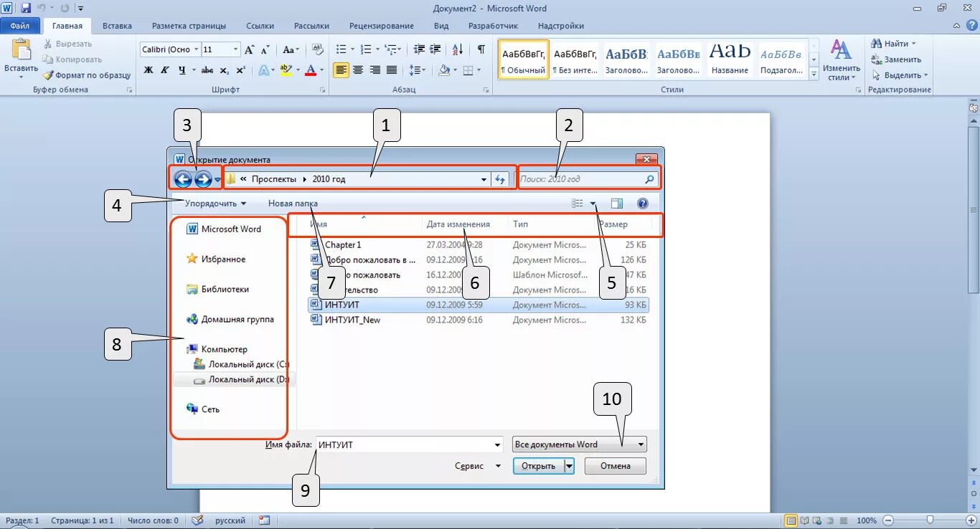Click the Subscript icon in the ribbon
This screenshot has width=980, height=529.
point(224,70)
